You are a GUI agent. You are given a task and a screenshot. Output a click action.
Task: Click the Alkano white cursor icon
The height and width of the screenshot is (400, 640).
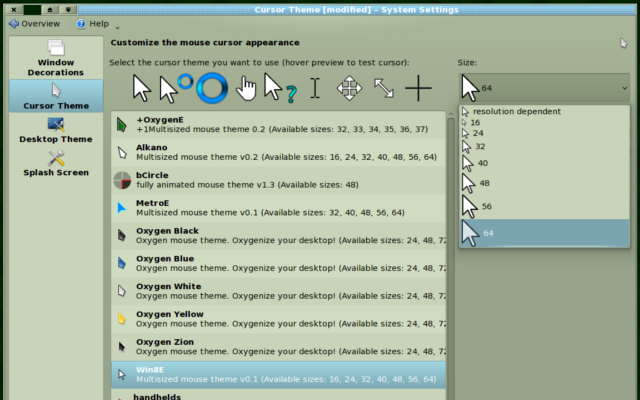(122, 153)
